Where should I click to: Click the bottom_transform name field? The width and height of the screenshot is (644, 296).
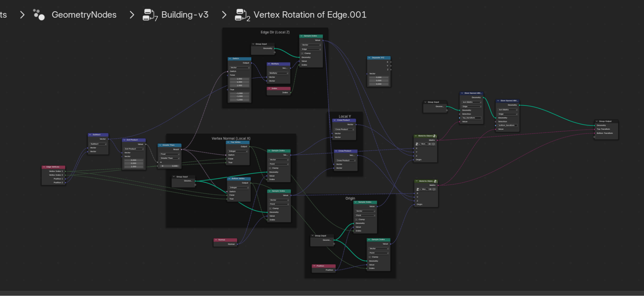tap(507, 125)
